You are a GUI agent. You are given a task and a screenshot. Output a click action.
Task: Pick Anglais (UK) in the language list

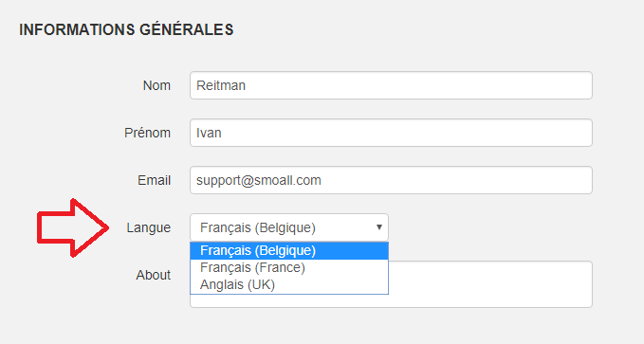289,285
